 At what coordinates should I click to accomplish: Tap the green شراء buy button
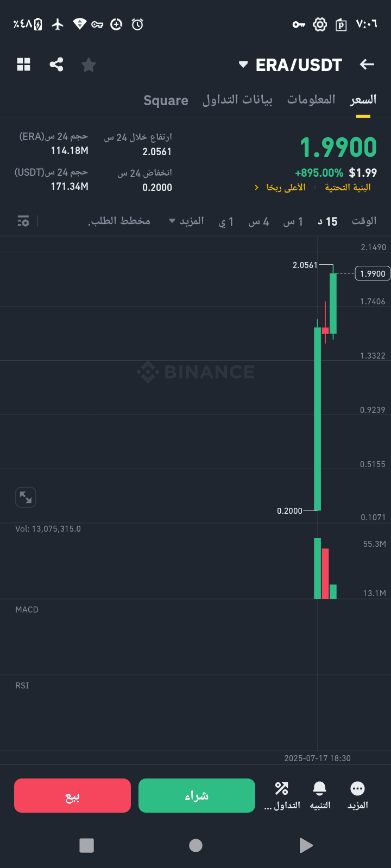point(197,796)
